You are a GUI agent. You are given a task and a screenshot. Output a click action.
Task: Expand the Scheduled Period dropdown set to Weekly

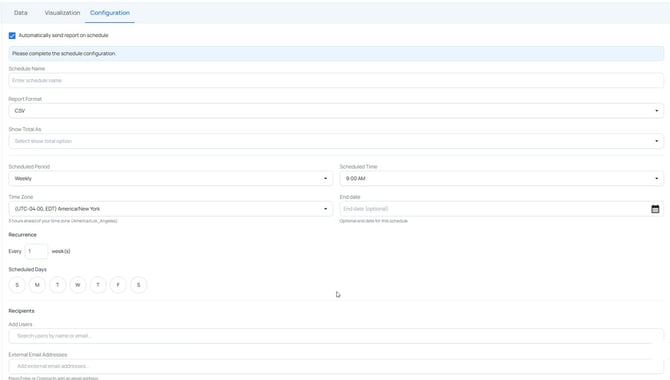[170, 178]
